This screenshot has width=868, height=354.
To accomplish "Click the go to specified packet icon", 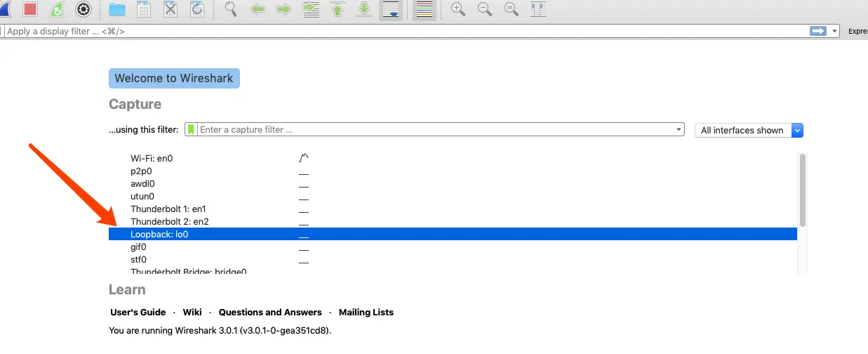I will 311,9.
